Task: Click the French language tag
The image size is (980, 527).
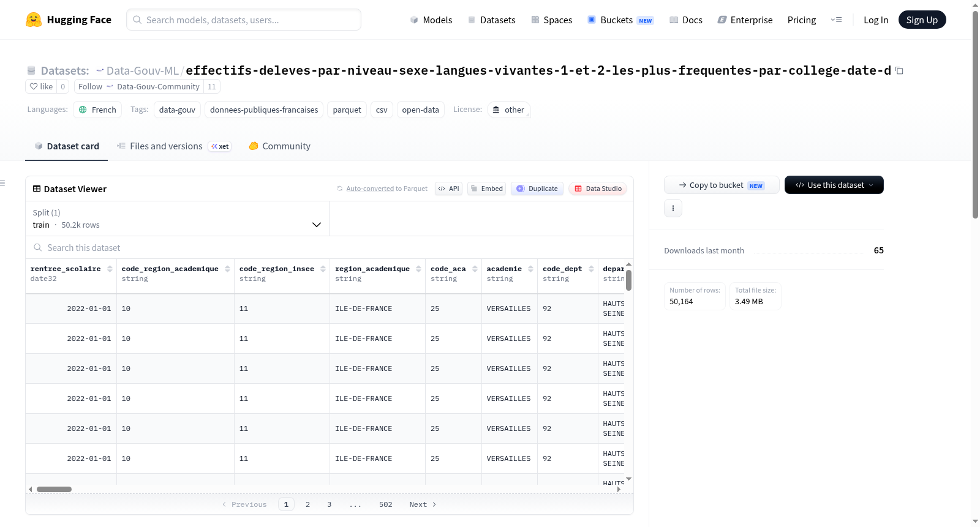Action: coord(97,110)
